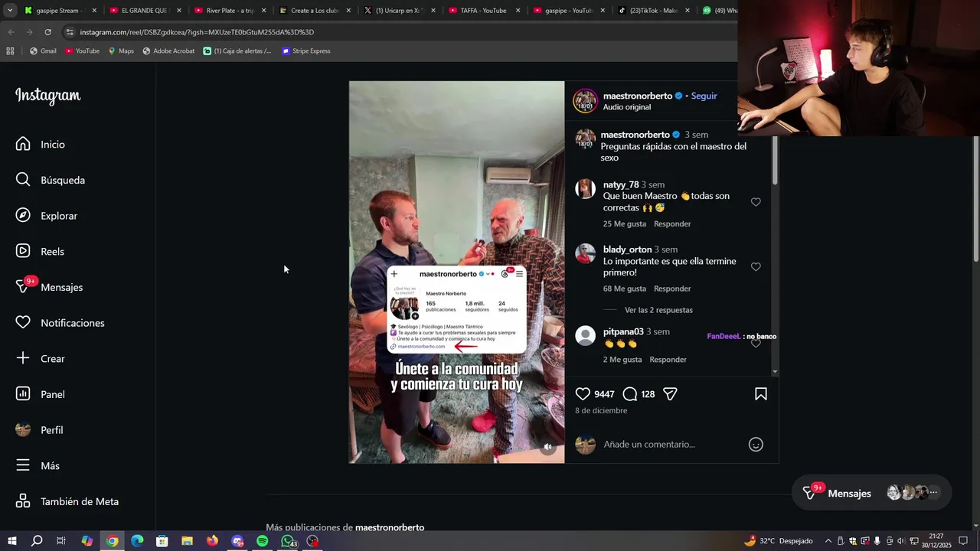Share the reel with the send icon
The width and height of the screenshot is (980, 551).
pos(670,393)
